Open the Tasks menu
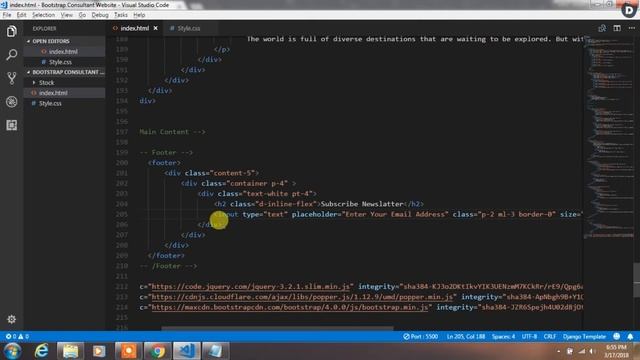The height and width of the screenshot is (360, 640). point(121,15)
